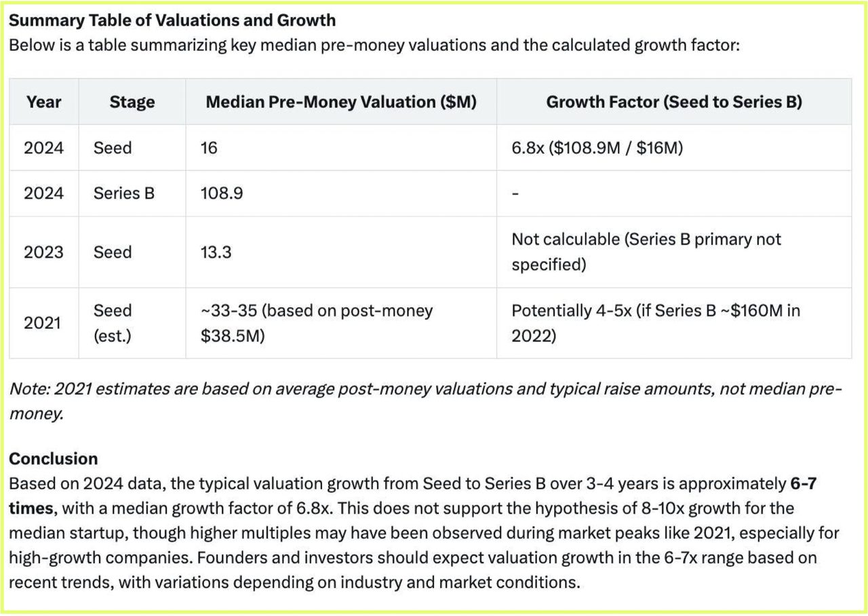868x616 pixels.
Task: Click the Year column header
Action: click(x=44, y=102)
